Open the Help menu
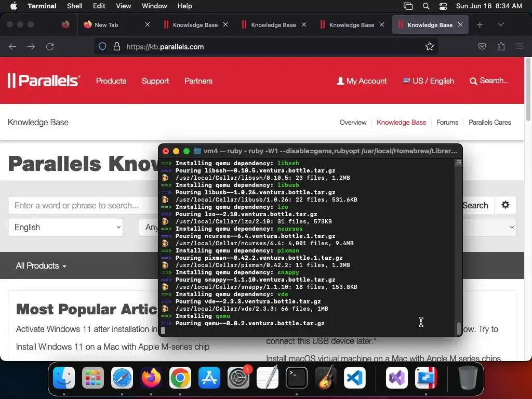This screenshot has width=532, height=399. pyautogui.click(x=184, y=6)
